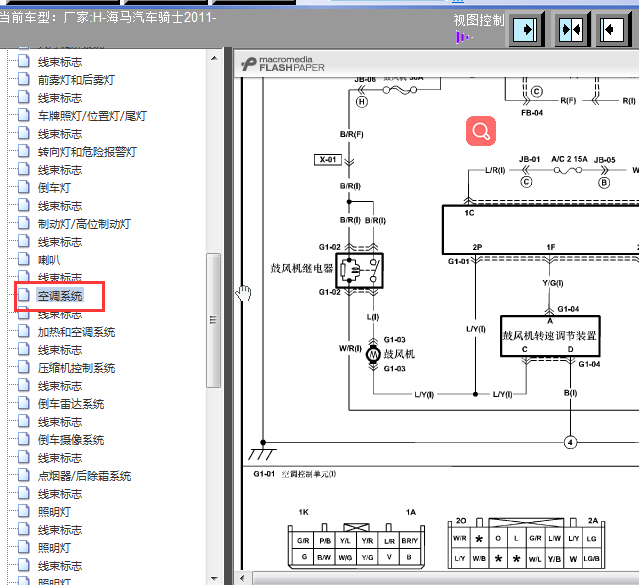
Task: Click the 鼓风机继电器 label in the diagram
Action: pyautogui.click(x=302, y=268)
